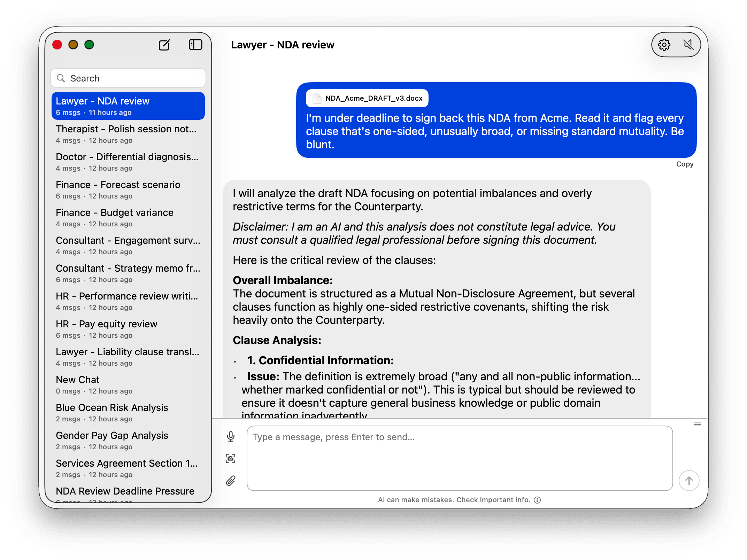Viewport: 747px width, 560px height.
Task: Open Blue Ocean Risk Analysis chat
Action: pyautogui.click(x=128, y=412)
